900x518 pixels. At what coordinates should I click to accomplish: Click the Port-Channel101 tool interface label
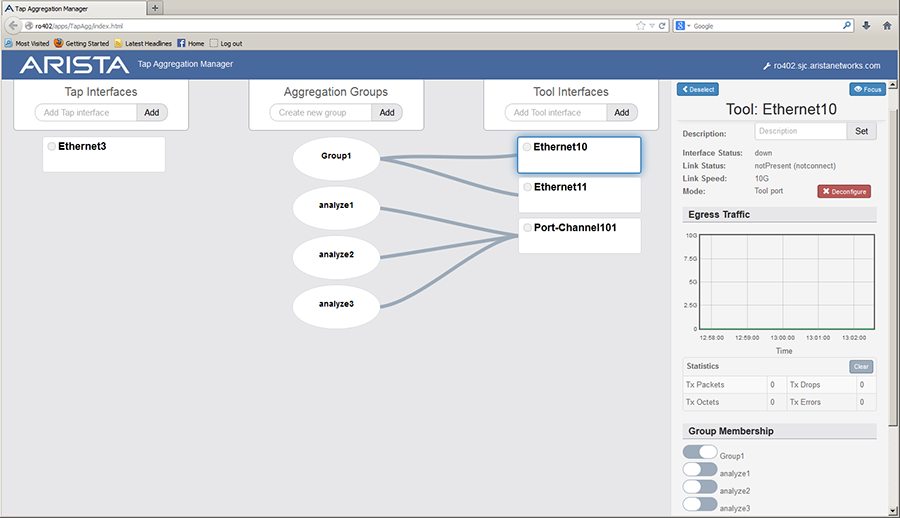point(575,227)
